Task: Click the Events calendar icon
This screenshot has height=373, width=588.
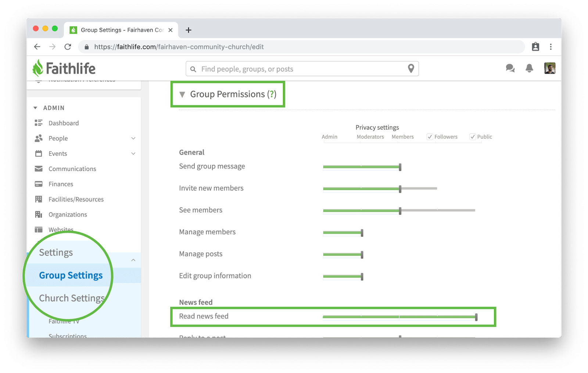Action: point(39,153)
